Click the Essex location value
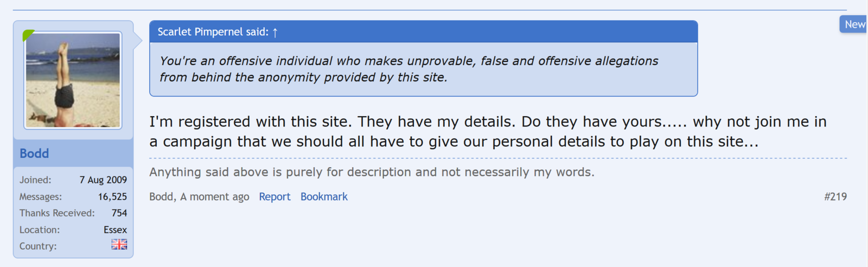 pos(115,230)
